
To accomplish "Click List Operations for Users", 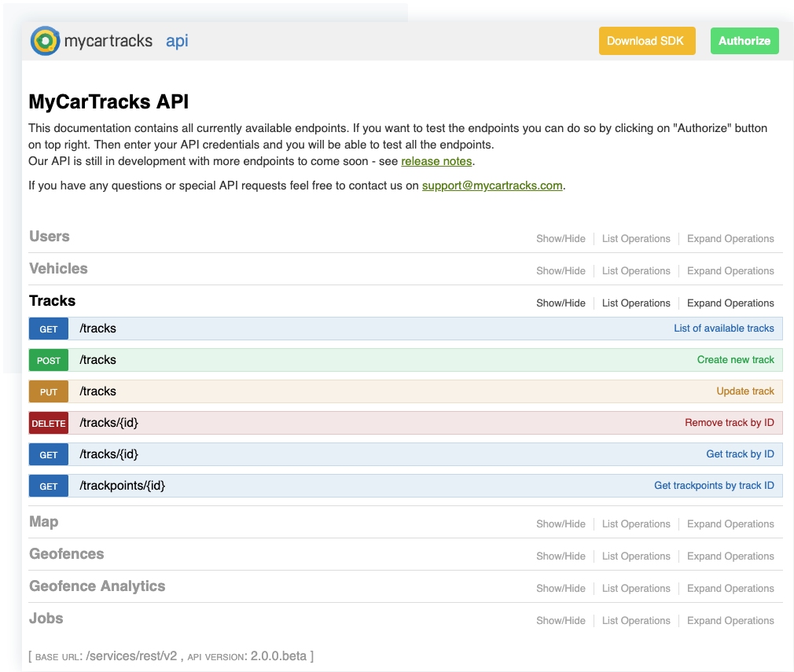I will pyautogui.click(x=636, y=238).
